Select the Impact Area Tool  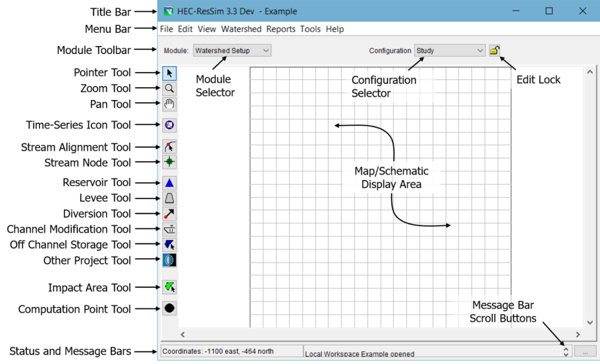[169, 287]
